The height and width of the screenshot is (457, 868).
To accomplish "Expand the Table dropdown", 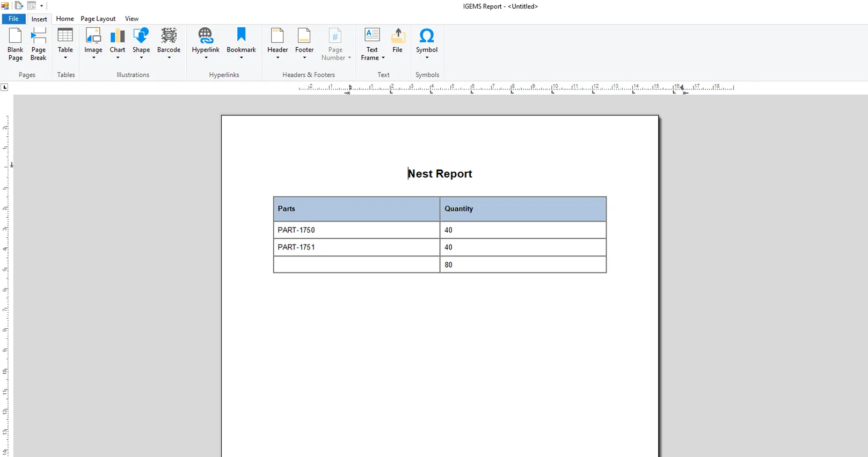I will 65,57.
